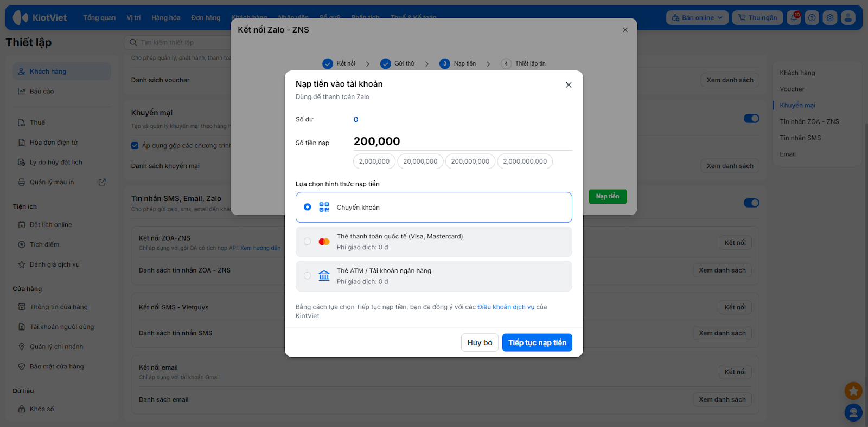Jump to Tin nhắn ZOA - ZNS section

[x=809, y=121]
